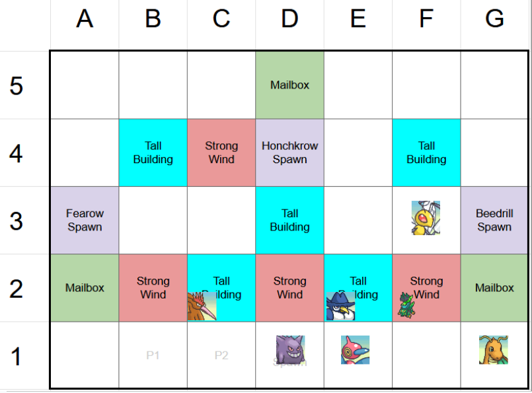Click the Mailbox cell in column A

click(x=85, y=288)
